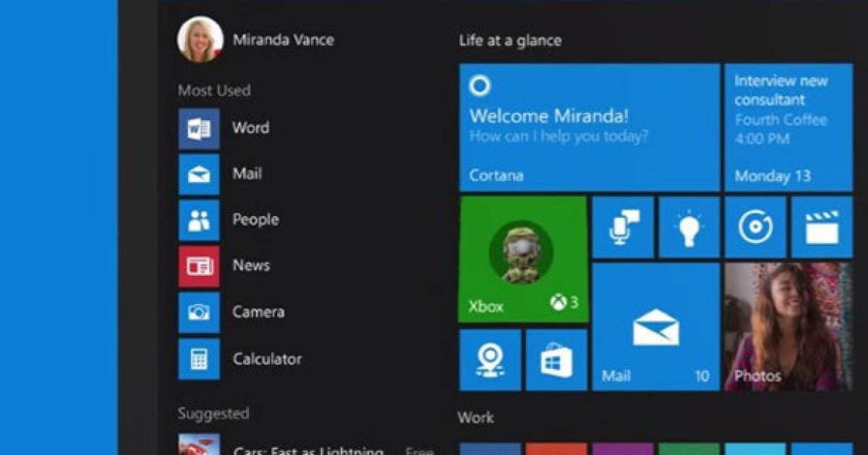868x455 pixels.
Task: Open the calendar tile showing Monday 13
Action: pos(788,127)
